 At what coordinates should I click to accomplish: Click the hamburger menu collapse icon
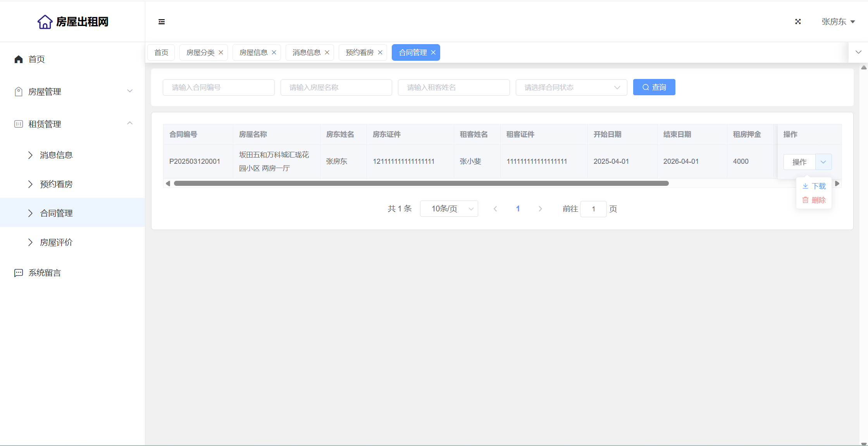pos(162,22)
